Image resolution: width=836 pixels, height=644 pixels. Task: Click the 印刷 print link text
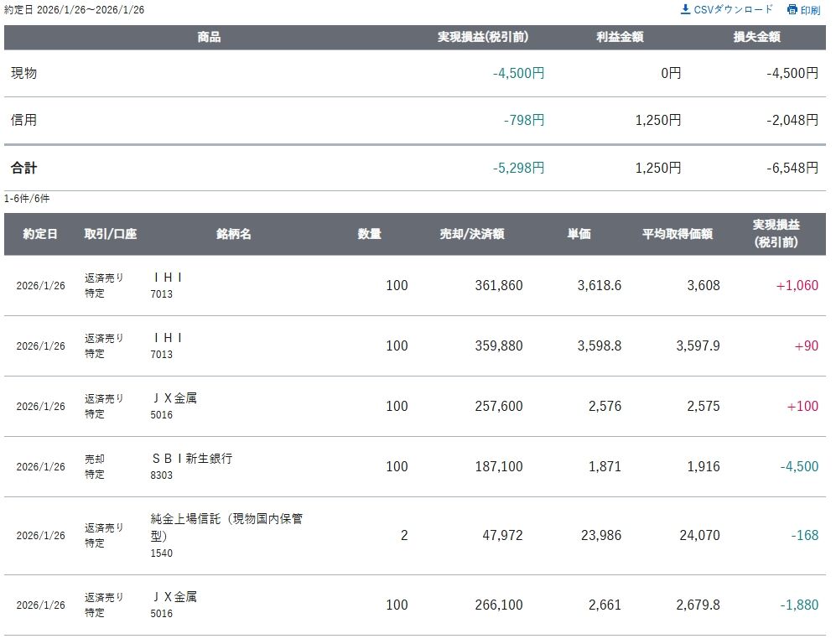pyautogui.click(x=810, y=10)
